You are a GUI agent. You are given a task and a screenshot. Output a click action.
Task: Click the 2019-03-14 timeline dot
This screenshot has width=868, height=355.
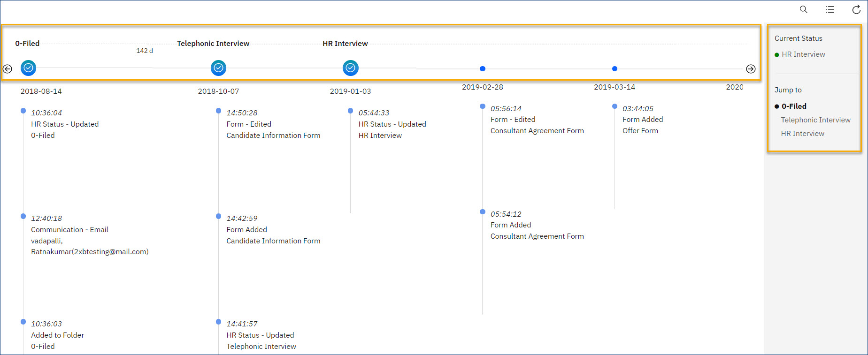tap(615, 69)
